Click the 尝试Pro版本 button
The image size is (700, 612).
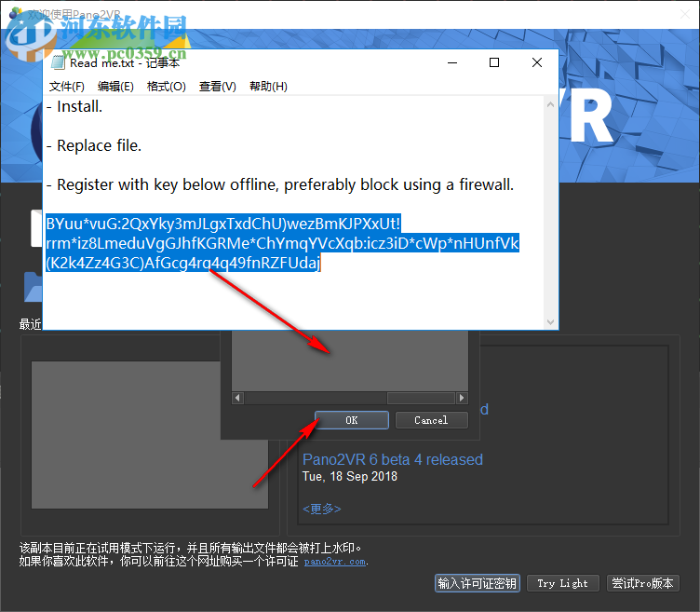tap(643, 583)
